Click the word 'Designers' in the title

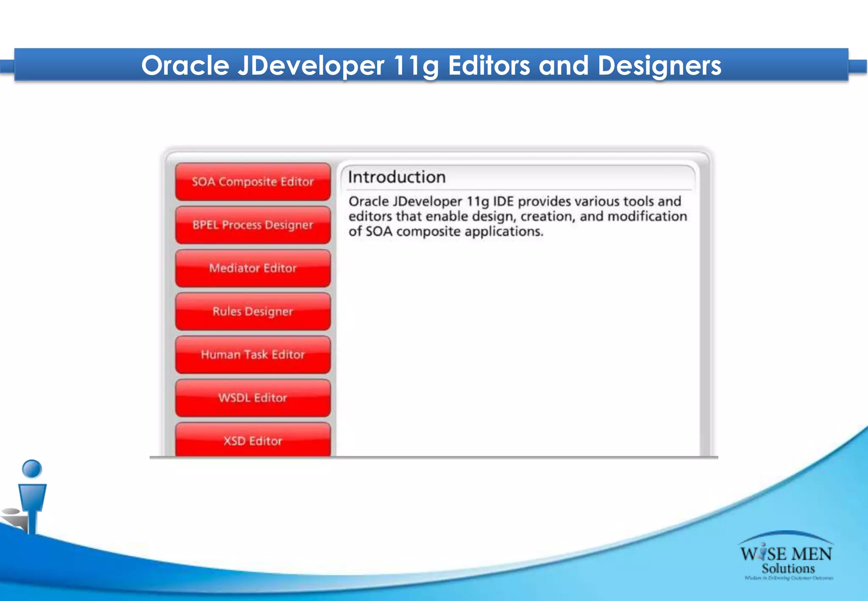(659, 66)
